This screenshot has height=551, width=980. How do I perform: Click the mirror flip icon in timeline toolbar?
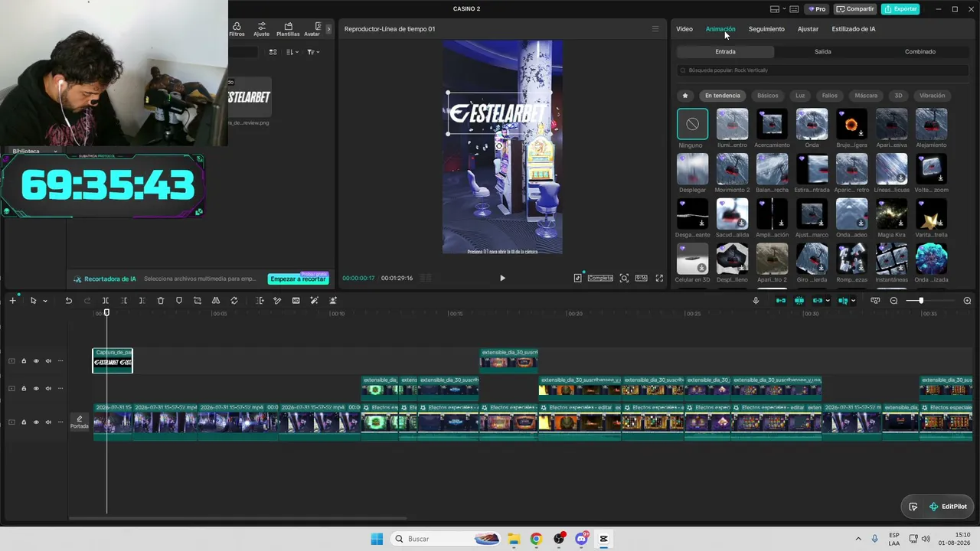point(216,301)
